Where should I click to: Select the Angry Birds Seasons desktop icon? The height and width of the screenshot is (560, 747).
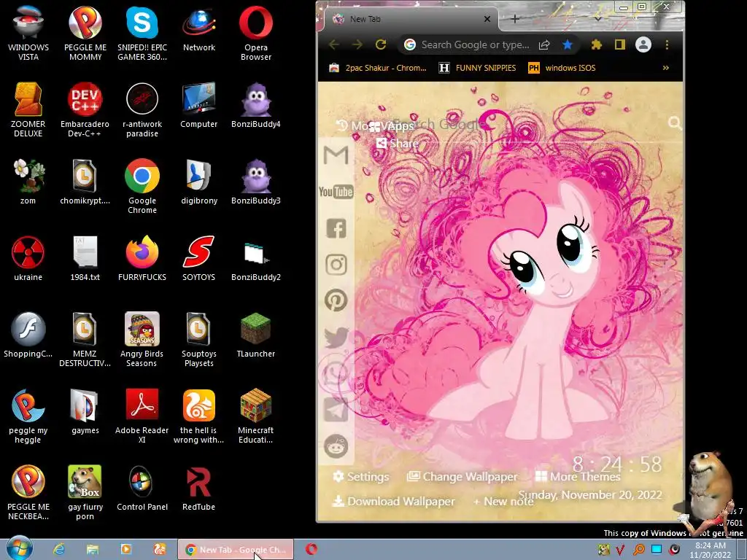142,340
